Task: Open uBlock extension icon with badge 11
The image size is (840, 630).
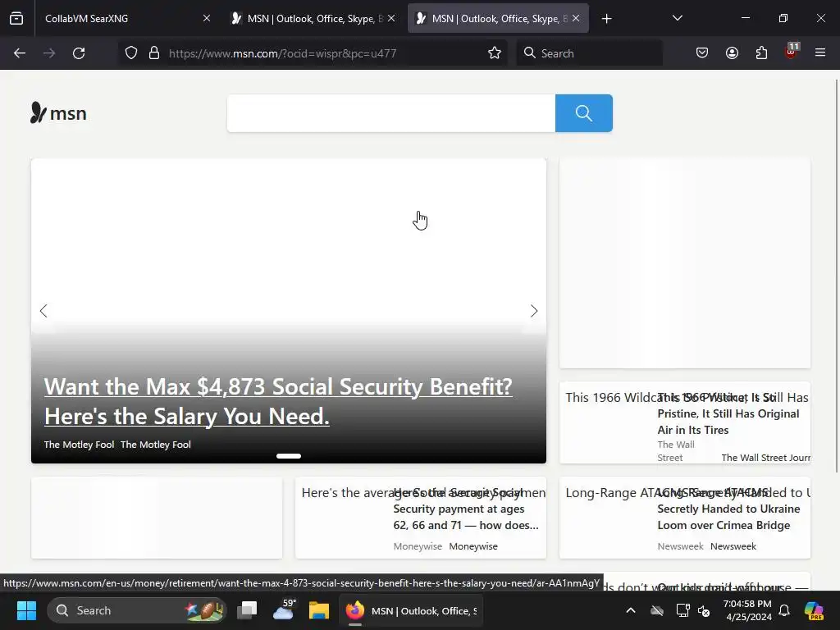Action: point(792,52)
